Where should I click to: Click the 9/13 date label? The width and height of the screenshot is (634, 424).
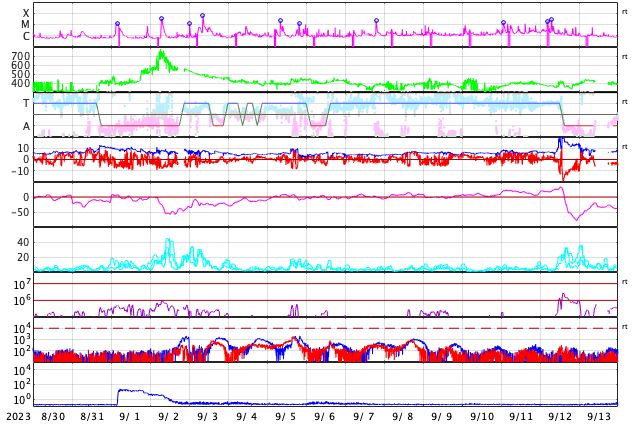(599, 417)
